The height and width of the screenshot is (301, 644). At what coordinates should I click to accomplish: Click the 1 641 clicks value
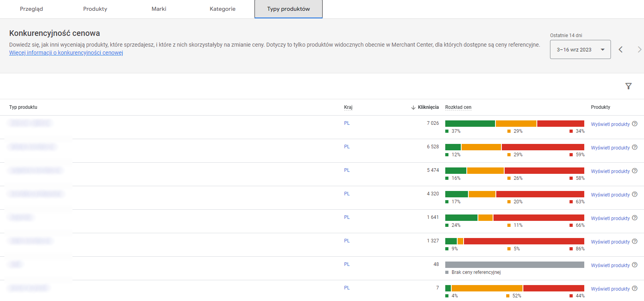pos(433,217)
